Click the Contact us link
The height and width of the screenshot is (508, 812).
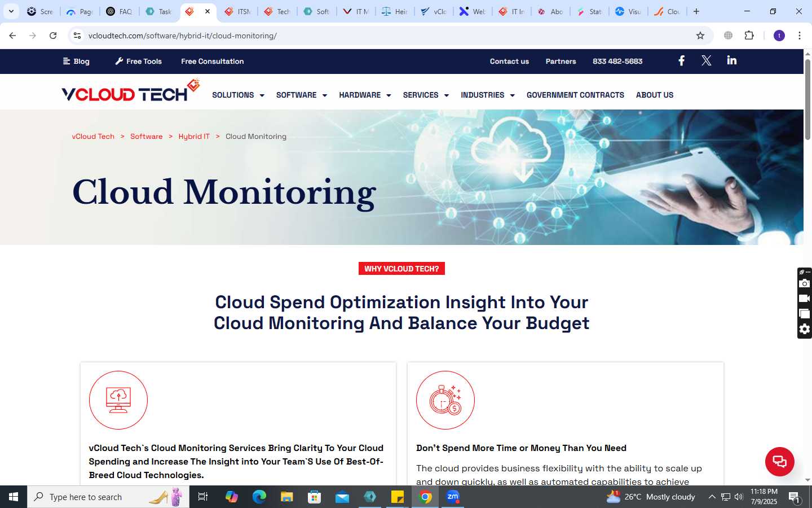(x=509, y=61)
